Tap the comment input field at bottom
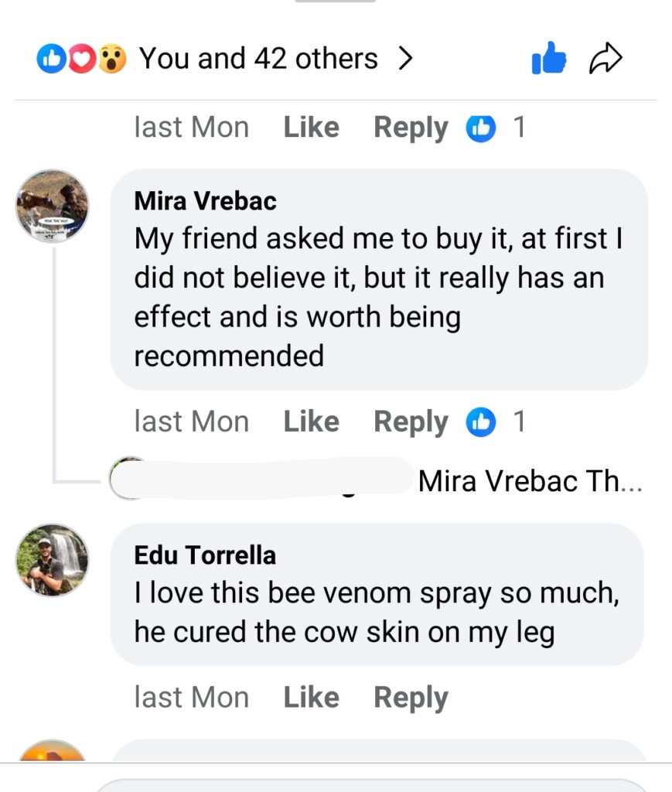 point(371,785)
